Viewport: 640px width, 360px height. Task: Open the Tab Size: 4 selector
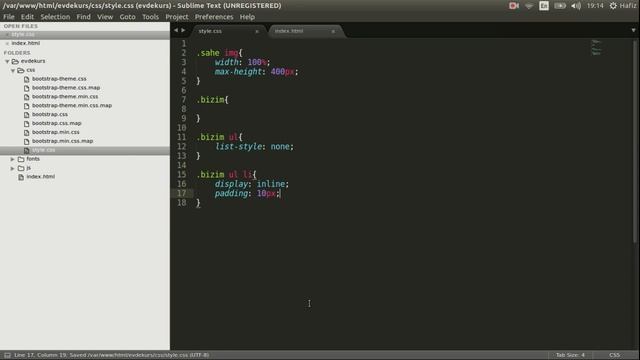pos(570,355)
